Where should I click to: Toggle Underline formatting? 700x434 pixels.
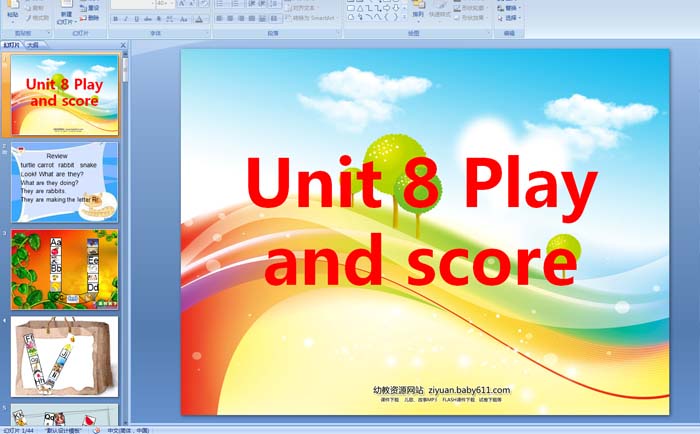tap(137, 19)
